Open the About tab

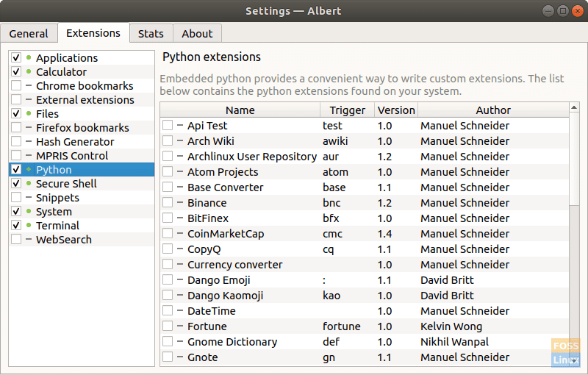pos(197,34)
